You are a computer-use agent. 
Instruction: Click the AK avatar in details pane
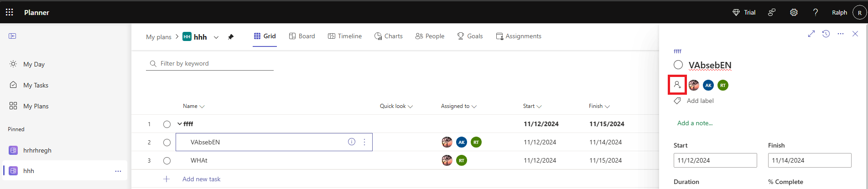(708, 85)
